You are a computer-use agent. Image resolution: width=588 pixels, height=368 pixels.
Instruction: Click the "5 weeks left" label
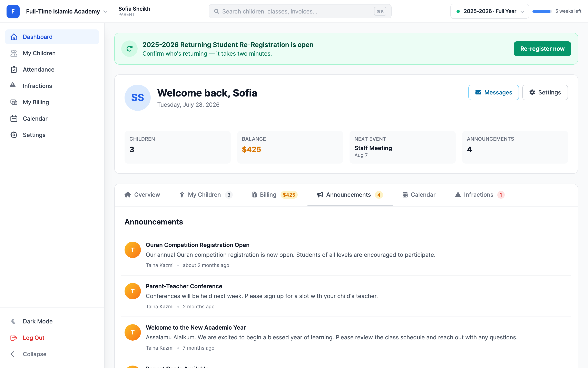pyautogui.click(x=568, y=11)
